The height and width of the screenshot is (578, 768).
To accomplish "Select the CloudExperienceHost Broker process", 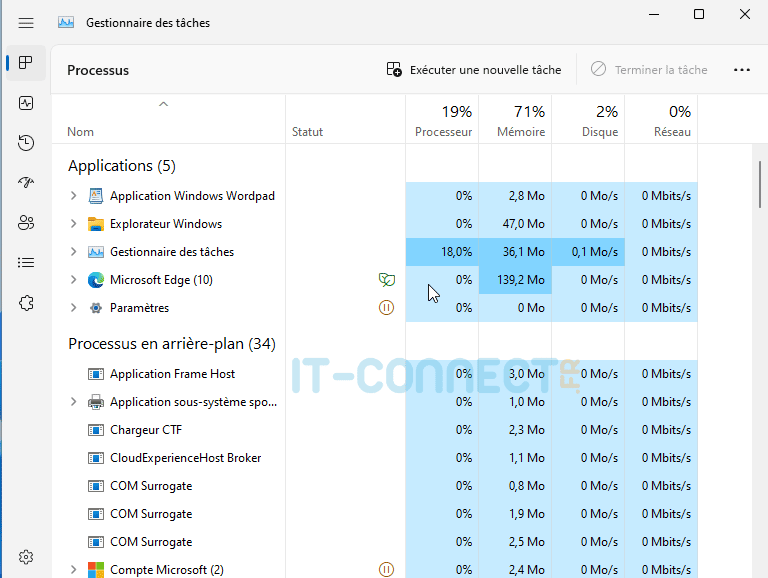I will (x=375, y=458).
